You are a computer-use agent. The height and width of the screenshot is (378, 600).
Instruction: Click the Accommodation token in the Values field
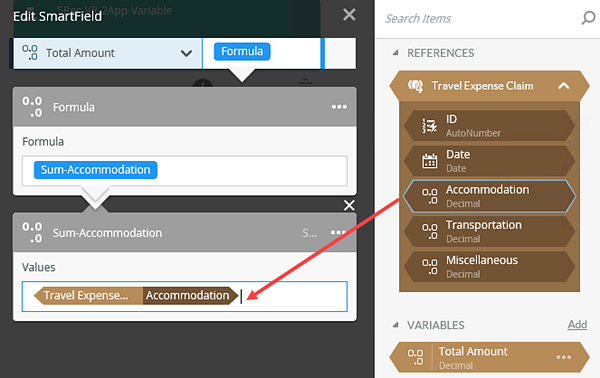click(190, 296)
